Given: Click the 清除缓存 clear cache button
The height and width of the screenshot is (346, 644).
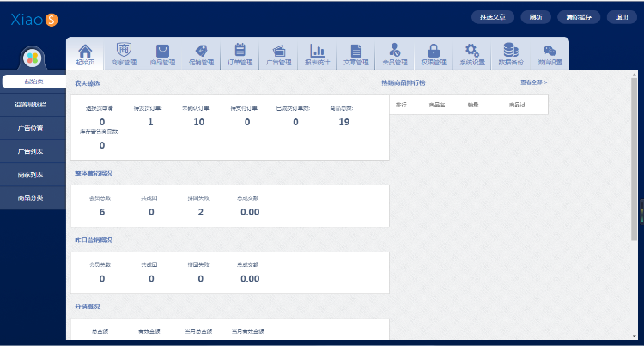Looking at the screenshot, I should click(x=578, y=16).
